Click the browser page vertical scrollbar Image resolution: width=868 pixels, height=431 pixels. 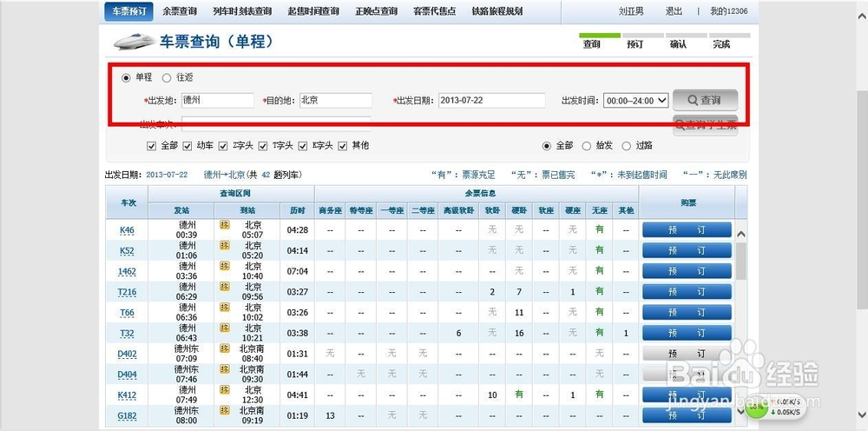(862, 198)
